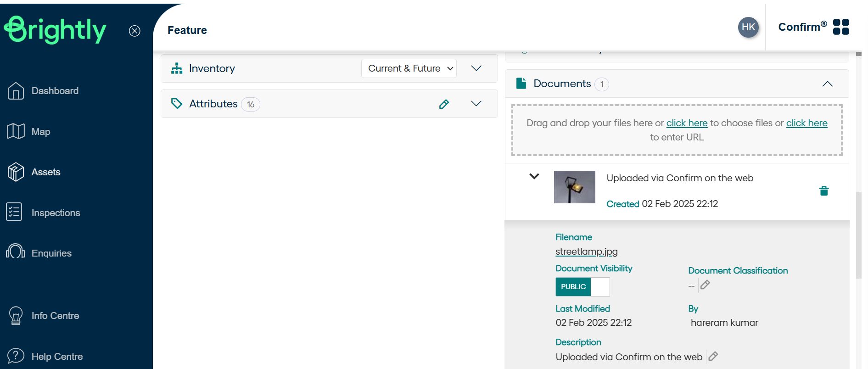The height and width of the screenshot is (369, 868).
Task: Click the Brightly logo
Action: pyautogui.click(x=55, y=30)
